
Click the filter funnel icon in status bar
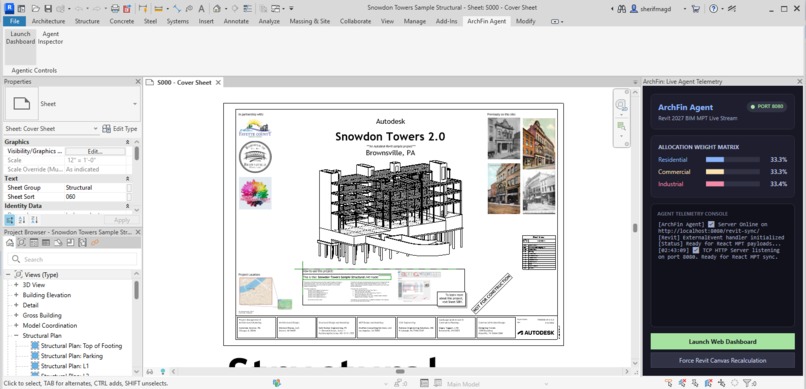[747, 383]
